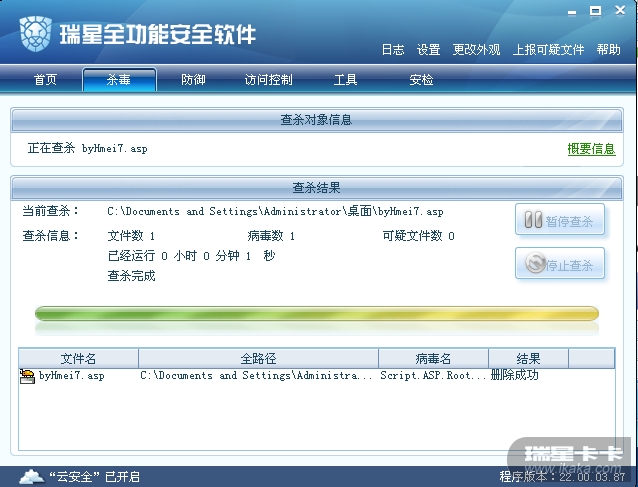Click the 查杀结果 panel header

point(317,188)
